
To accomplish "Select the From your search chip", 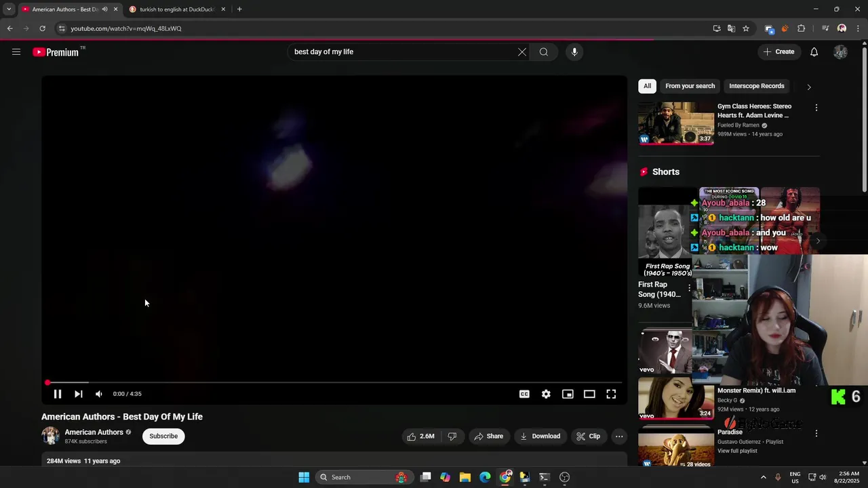I will pos(690,86).
